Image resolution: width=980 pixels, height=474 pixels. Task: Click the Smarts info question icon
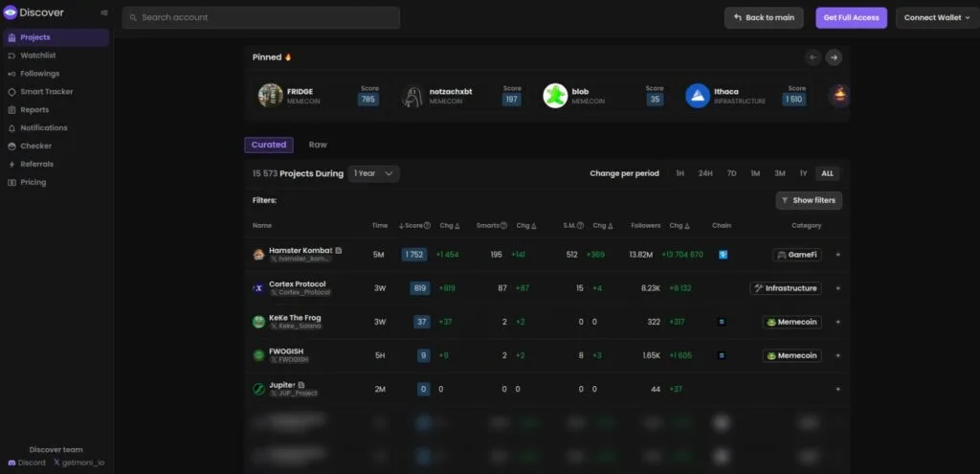pyautogui.click(x=503, y=226)
